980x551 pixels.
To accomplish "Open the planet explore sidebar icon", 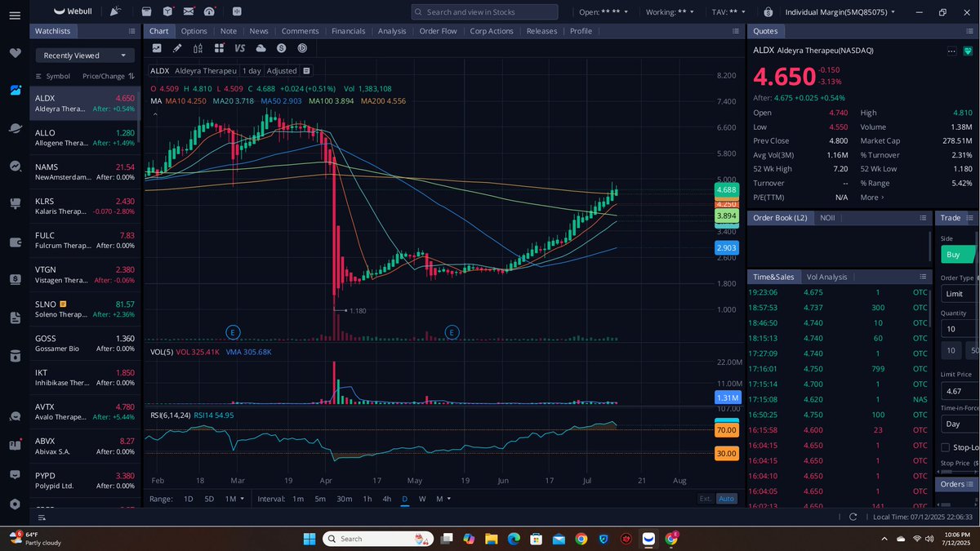I will pyautogui.click(x=15, y=128).
